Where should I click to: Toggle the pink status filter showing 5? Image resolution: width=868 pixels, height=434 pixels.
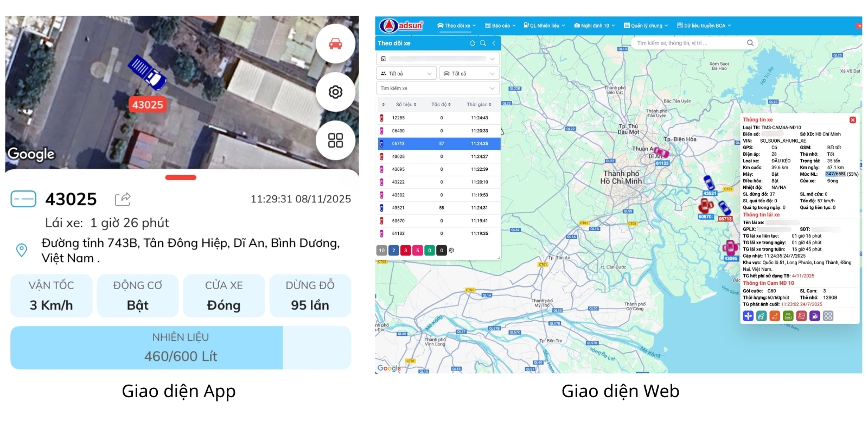pyautogui.click(x=417, y=250)
